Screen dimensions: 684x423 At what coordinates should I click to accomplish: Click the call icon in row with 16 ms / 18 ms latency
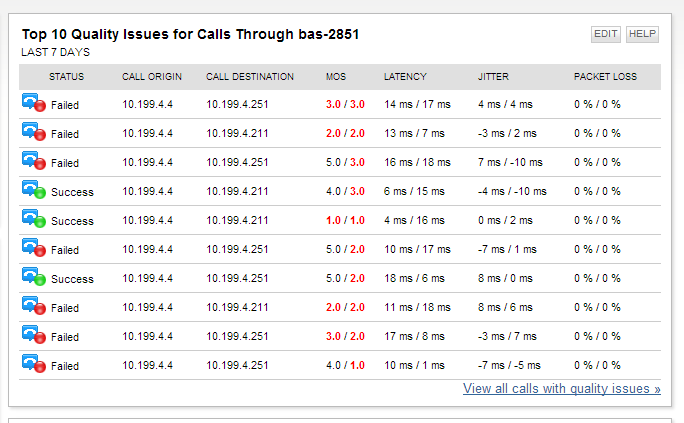34,161
